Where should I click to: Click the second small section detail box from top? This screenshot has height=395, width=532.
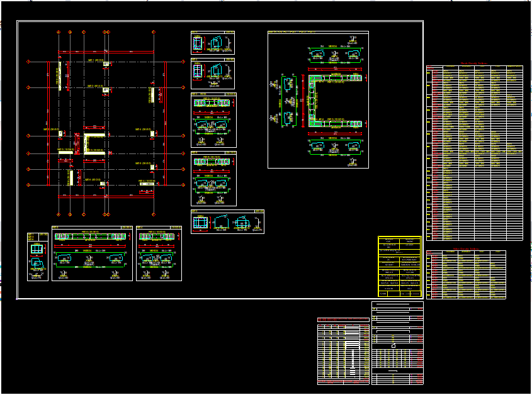[213, 74]
